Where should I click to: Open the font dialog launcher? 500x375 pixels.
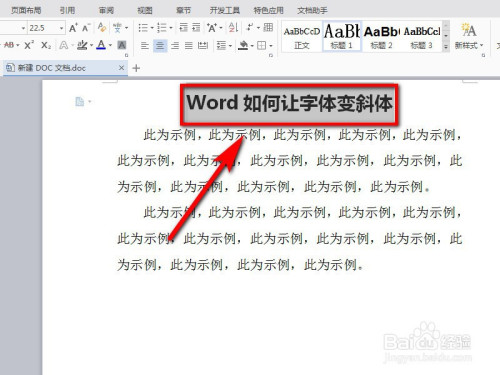click(x=127, y=55)
